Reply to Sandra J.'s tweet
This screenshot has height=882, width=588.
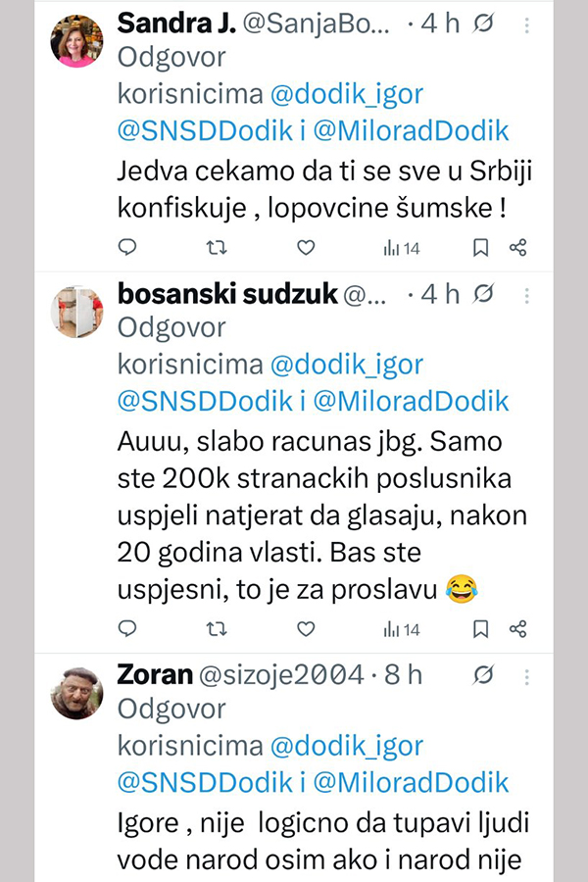click(x=127, y=248)
